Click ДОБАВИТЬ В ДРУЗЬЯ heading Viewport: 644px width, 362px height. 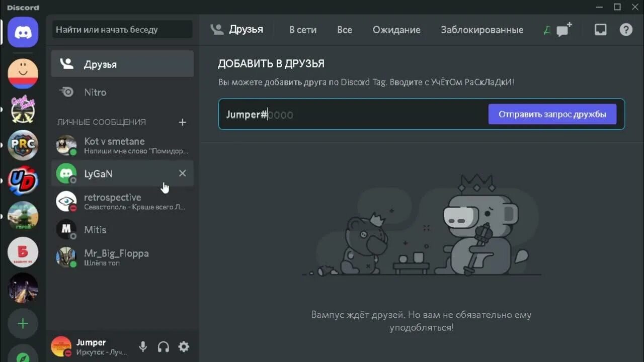pos(271,64)
